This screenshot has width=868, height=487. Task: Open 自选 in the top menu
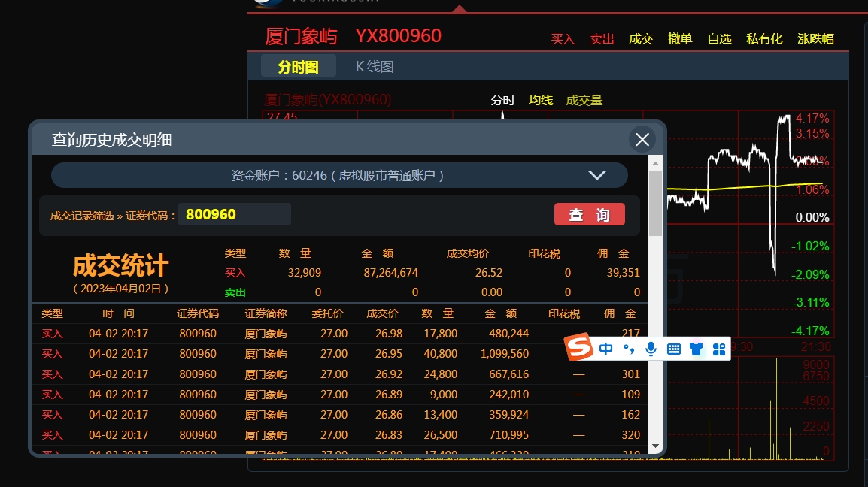(720, 39)
